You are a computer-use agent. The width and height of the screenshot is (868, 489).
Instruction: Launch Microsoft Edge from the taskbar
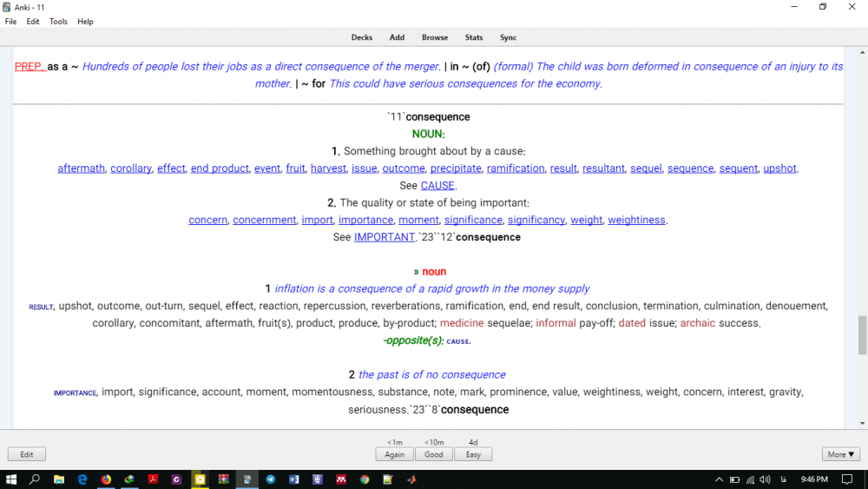[82, 479]
